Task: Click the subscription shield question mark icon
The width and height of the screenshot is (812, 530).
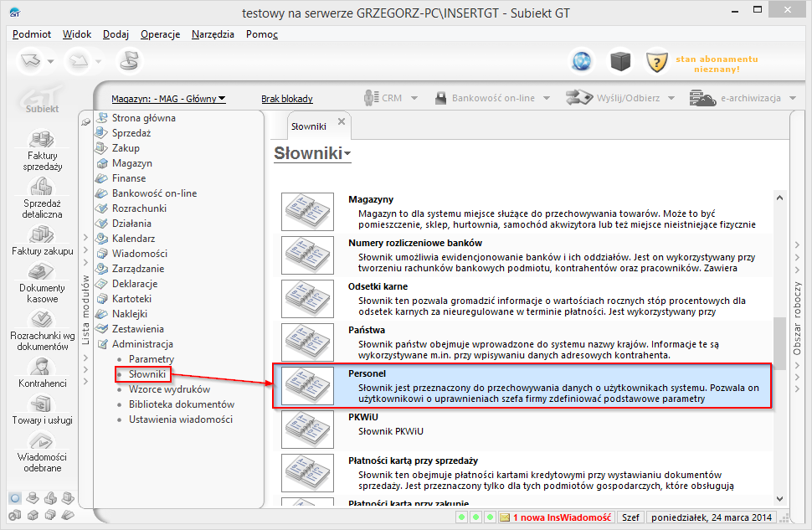Action: (656, 62)
